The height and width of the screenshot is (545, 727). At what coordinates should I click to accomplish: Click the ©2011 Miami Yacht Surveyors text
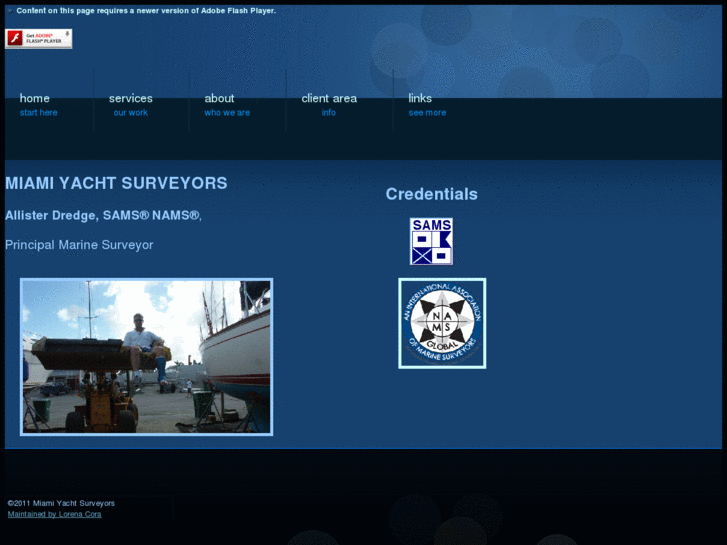point(61,503)
